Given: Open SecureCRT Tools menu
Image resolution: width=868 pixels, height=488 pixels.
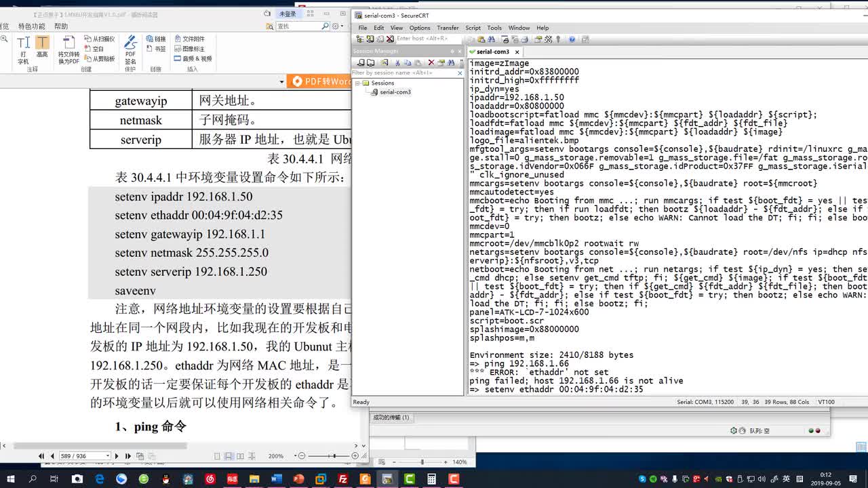Looking at the screenshot, I should coord(494,28).
